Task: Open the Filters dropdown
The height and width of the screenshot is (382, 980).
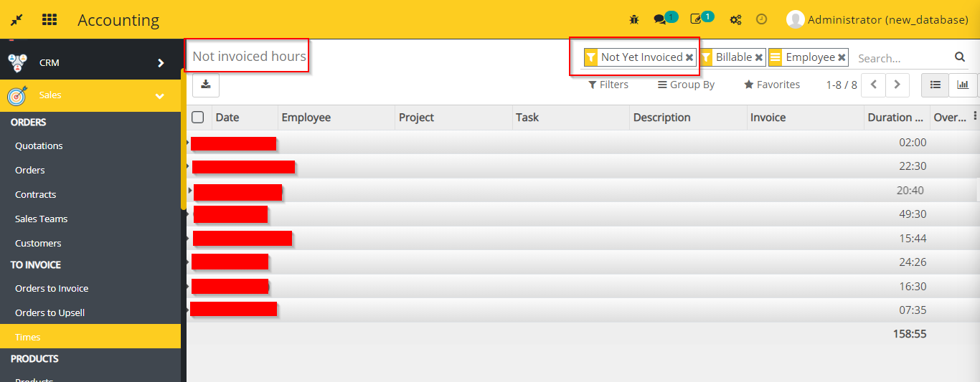Action: coord(608,85)
